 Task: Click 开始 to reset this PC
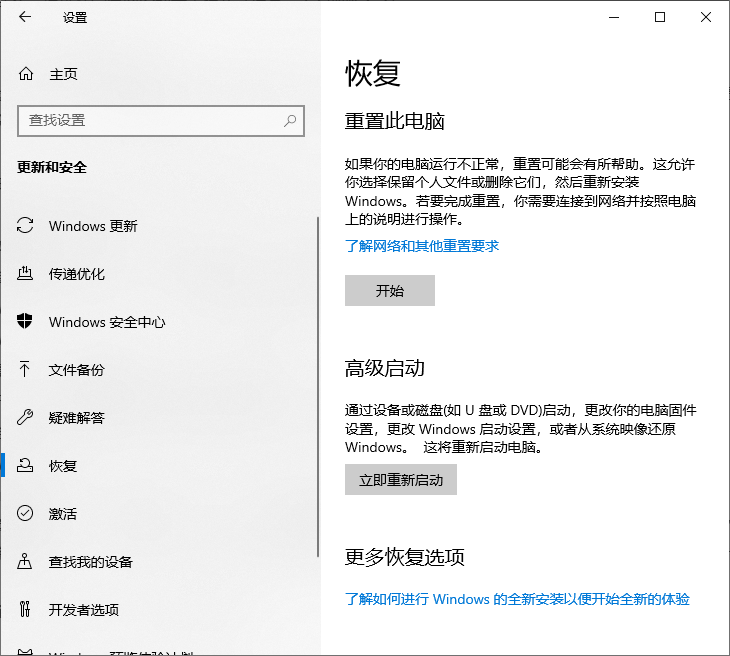point(390,291)
